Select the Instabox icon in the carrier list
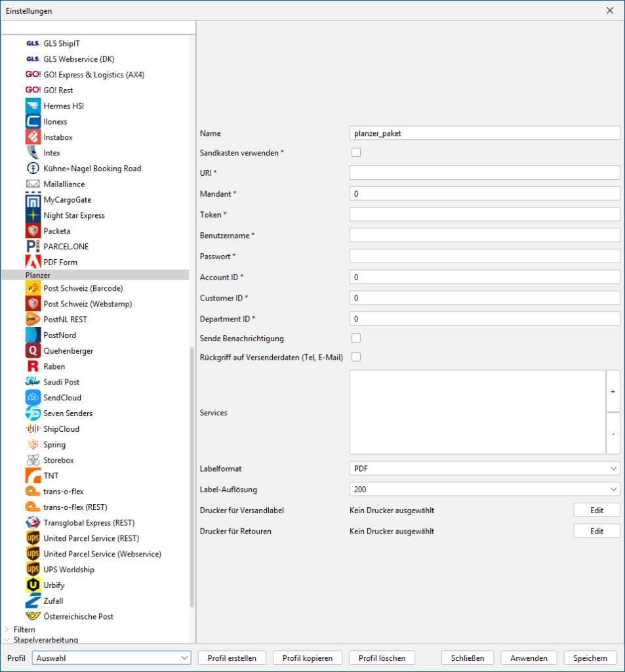Image resolution: width=625 pixels, height=672 pixels. tap(33, 137)
